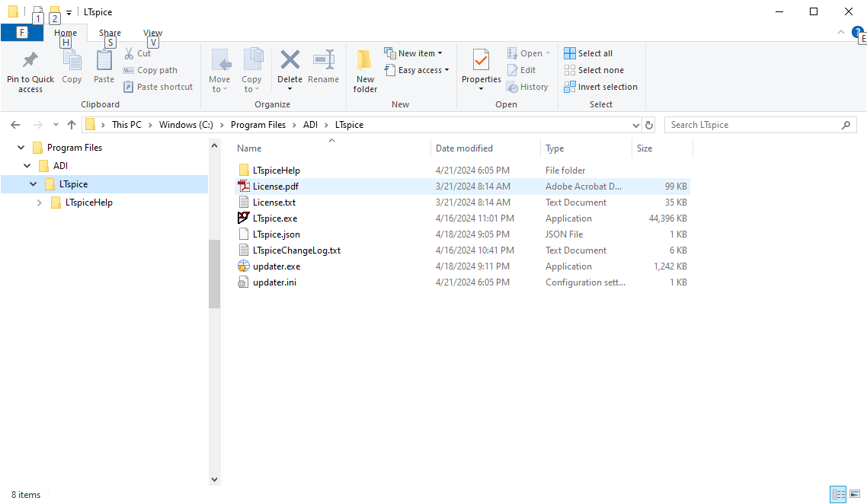867x504 pixels.
Task: Click navigation pane scroll up arrow
Action: (215, 146)
